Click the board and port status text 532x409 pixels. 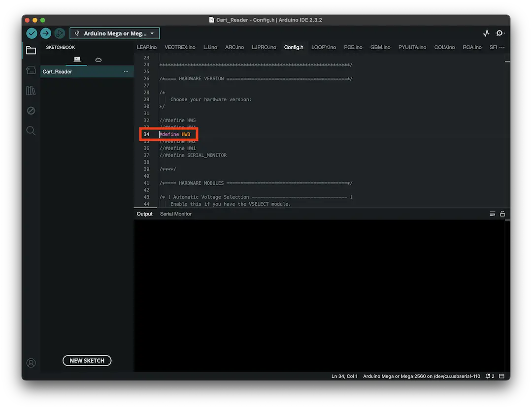422,376
